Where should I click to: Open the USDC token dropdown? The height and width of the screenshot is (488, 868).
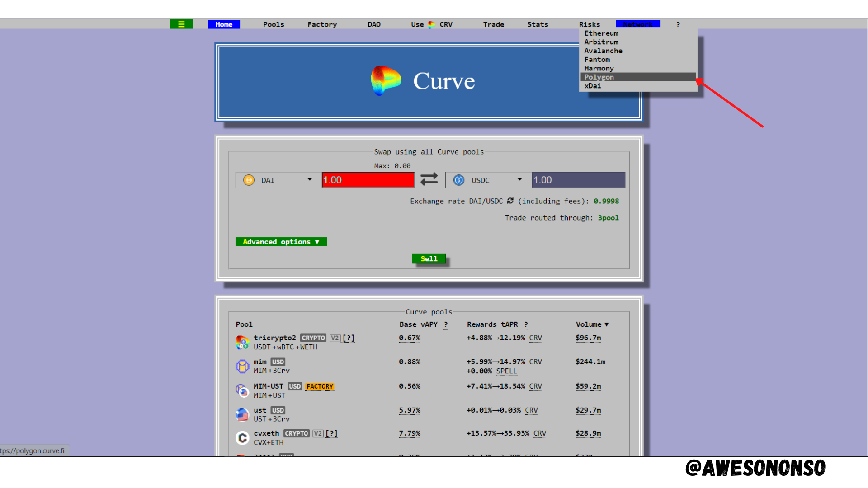click(489, 180)
